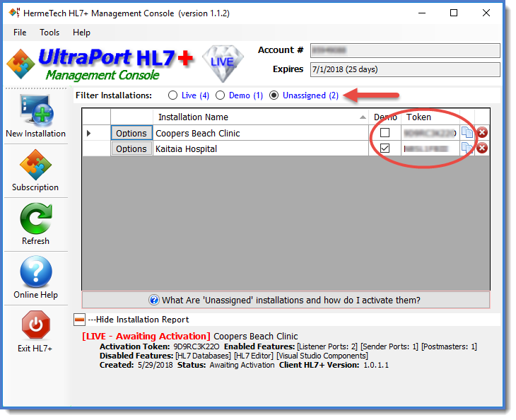This screenshot has width=516, height=420.
Task: Collapse the Hide Installation Report section
Action: click(79, 320)
